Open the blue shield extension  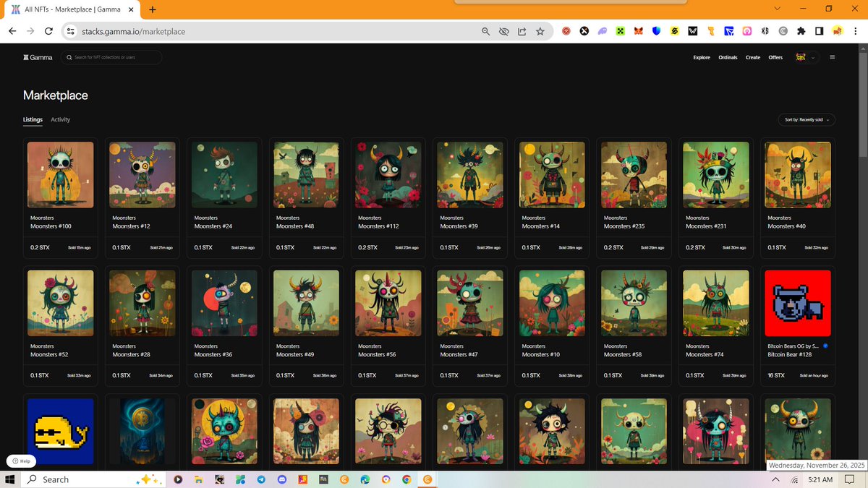(657, 31)
